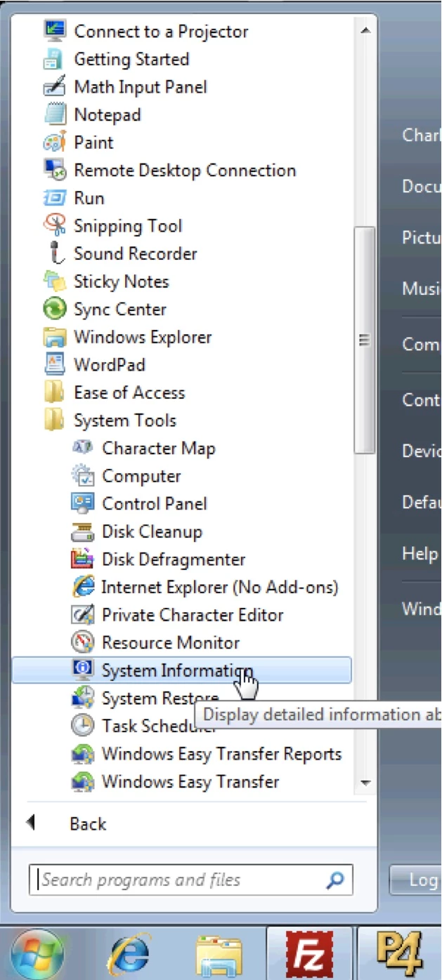Launch Math Input Panel icon

[54, 87]
